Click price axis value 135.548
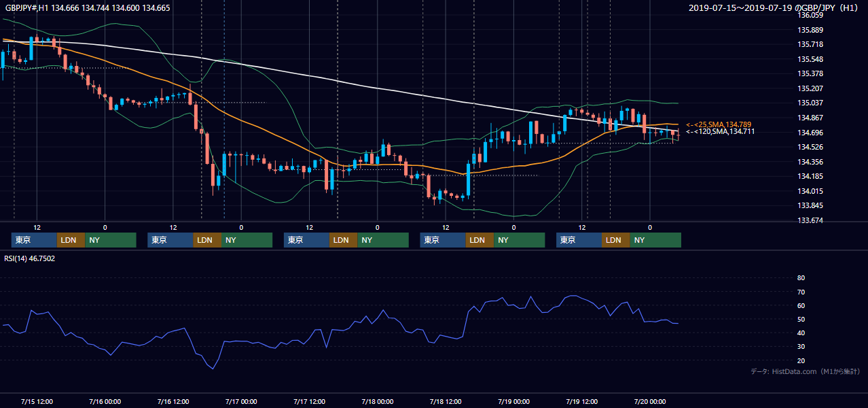The width and height of the screenshot is (868, 408). point(810,59)
